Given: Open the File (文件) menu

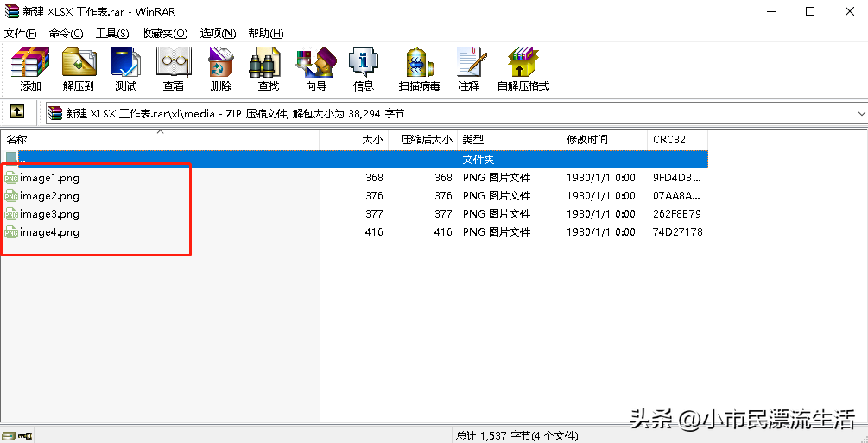Looking at the screenshot, I should (21, 34).
